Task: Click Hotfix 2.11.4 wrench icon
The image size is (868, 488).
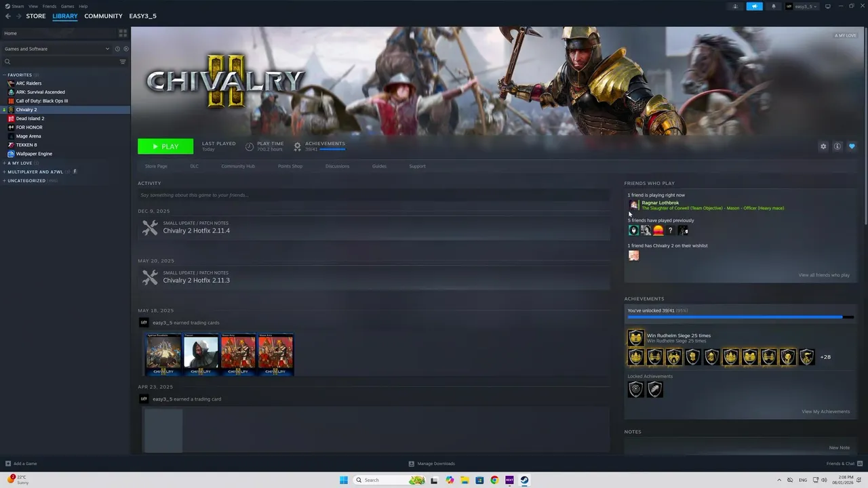Action: (x=150, y=228)
